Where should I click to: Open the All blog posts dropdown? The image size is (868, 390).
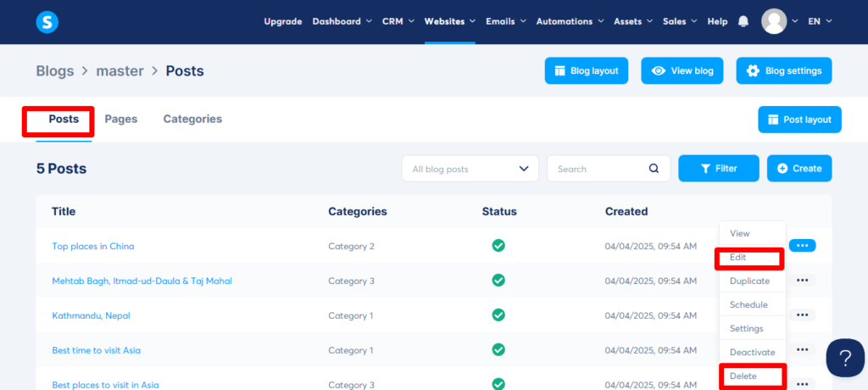pyautogui.click(x=470, y=169)
